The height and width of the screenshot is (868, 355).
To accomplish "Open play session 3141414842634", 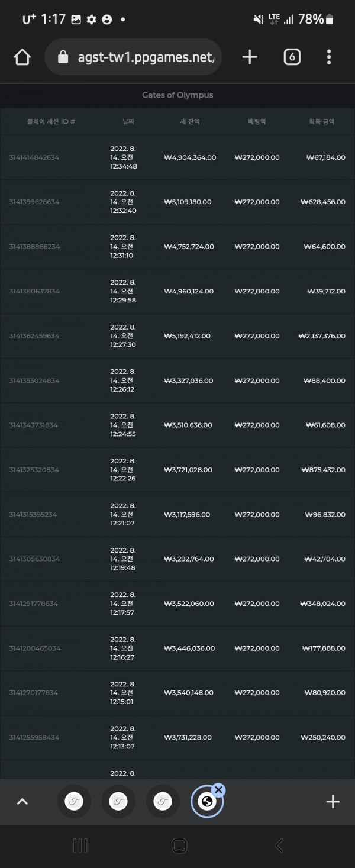I will click(34, 157).
